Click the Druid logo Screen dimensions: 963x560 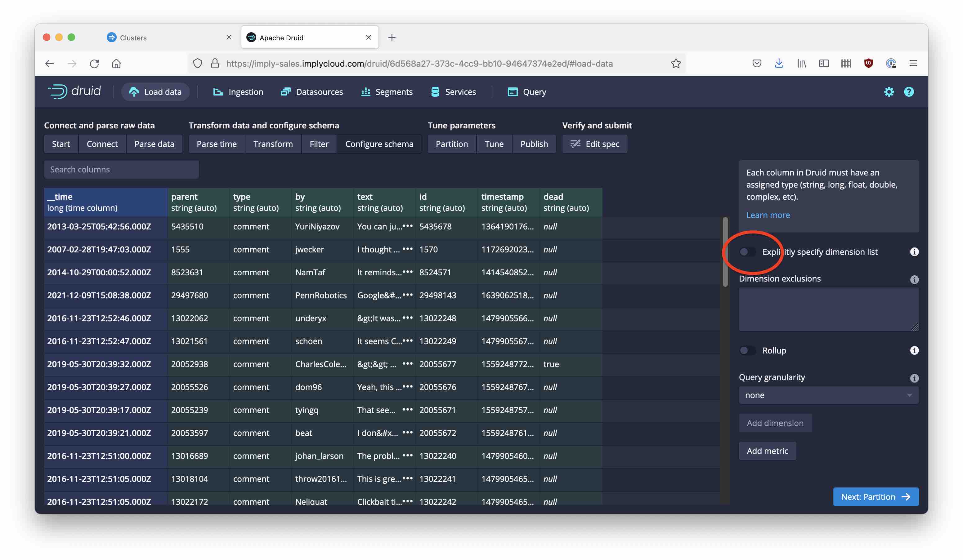click(74, 91)
